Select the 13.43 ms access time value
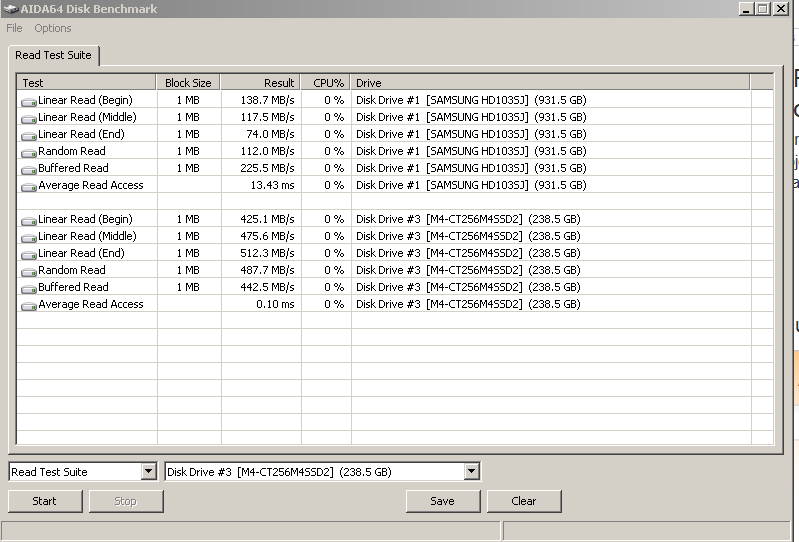 272,185
